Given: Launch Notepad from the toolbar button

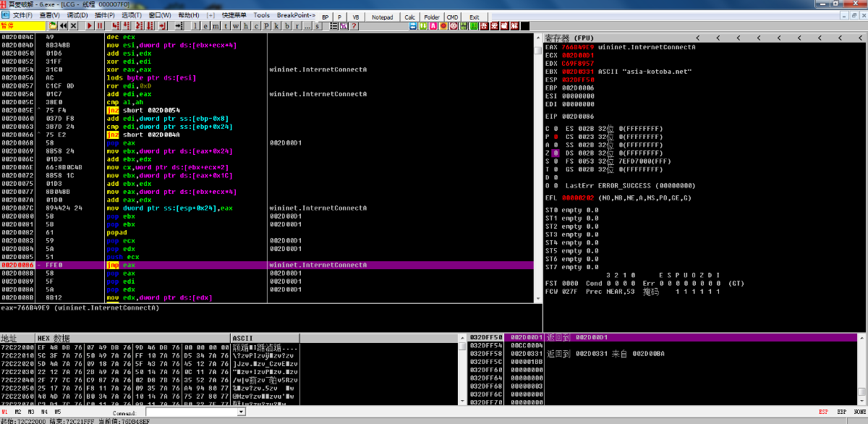Looking at the screenshot, I should [x=383, y=16].
